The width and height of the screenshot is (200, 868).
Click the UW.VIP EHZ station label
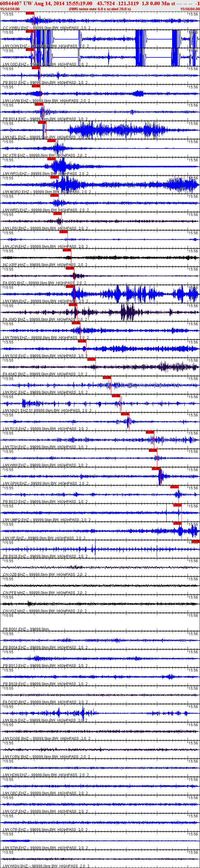(x=44, y=538)
